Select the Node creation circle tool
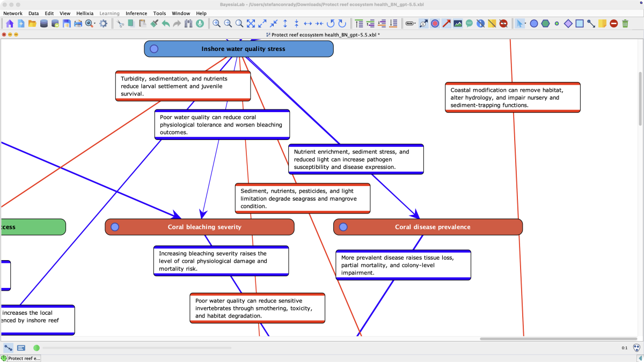Viewport: 644px width, 362px height. coord(534,24)
